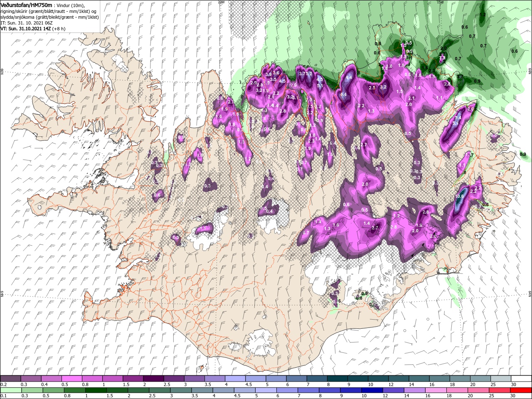Pick the pale green rain swatch labeled 0.1
Screen dimensions: 532x399
[11, 390]
